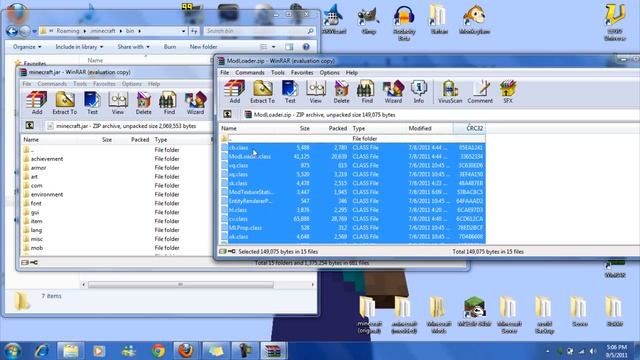Open Share with dropdown in Explorer
Screen dimensions: 640x360
[133, 47]
